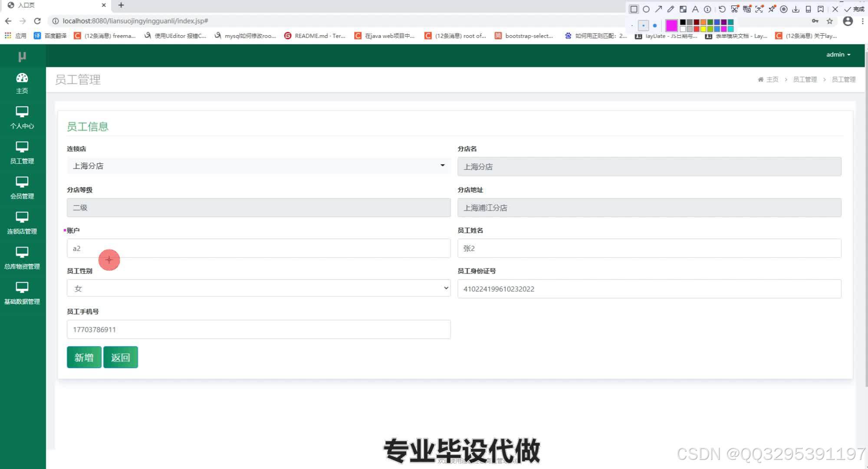Click the disabled 分店地址 field
The image size is (868, 469).
pyautogui.click(x=649, y=208)
